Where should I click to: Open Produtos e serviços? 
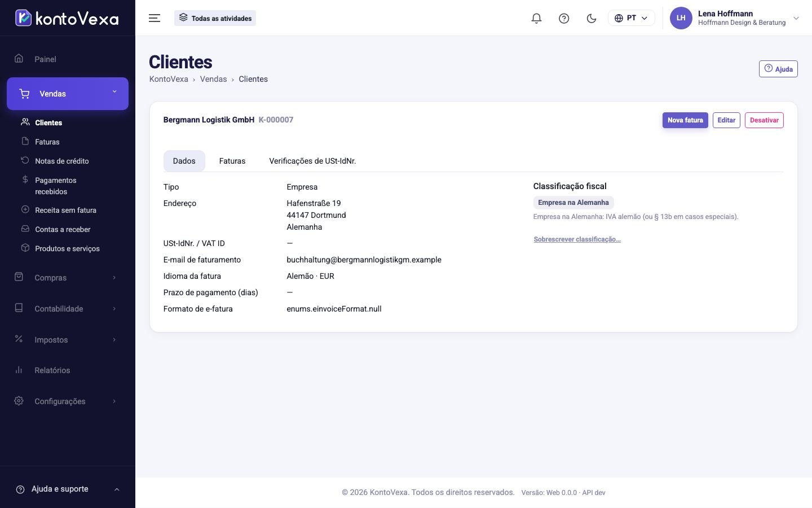(67, 248)
